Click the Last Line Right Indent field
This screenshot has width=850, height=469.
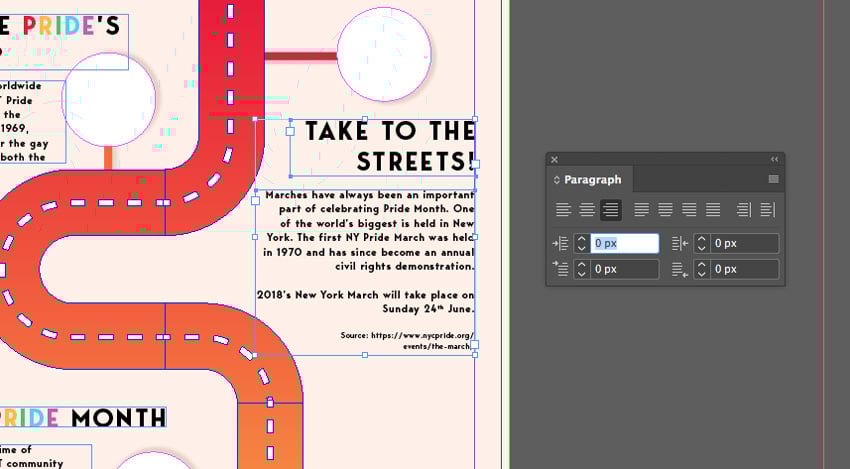(x=744, y=269)
